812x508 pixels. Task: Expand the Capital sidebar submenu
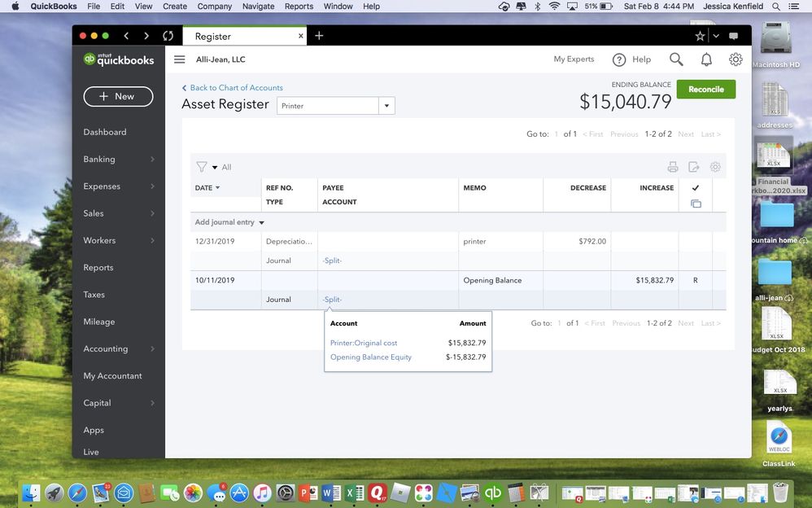(x=152, y=403)
